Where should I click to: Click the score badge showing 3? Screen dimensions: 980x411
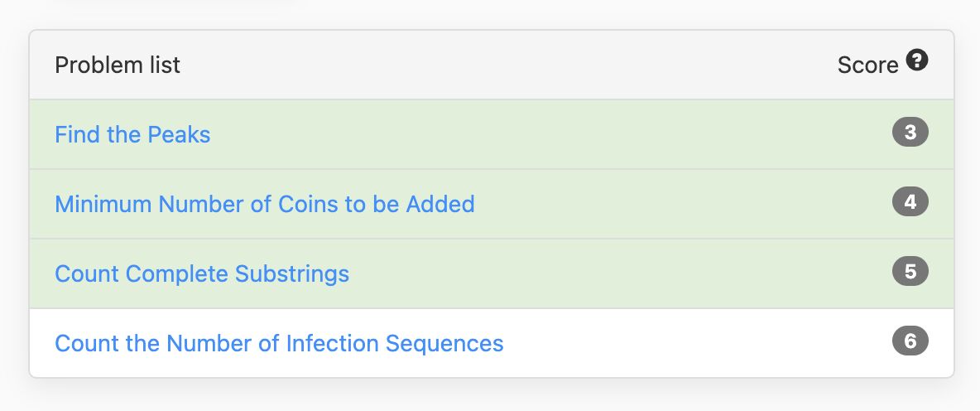click(910, 133)
